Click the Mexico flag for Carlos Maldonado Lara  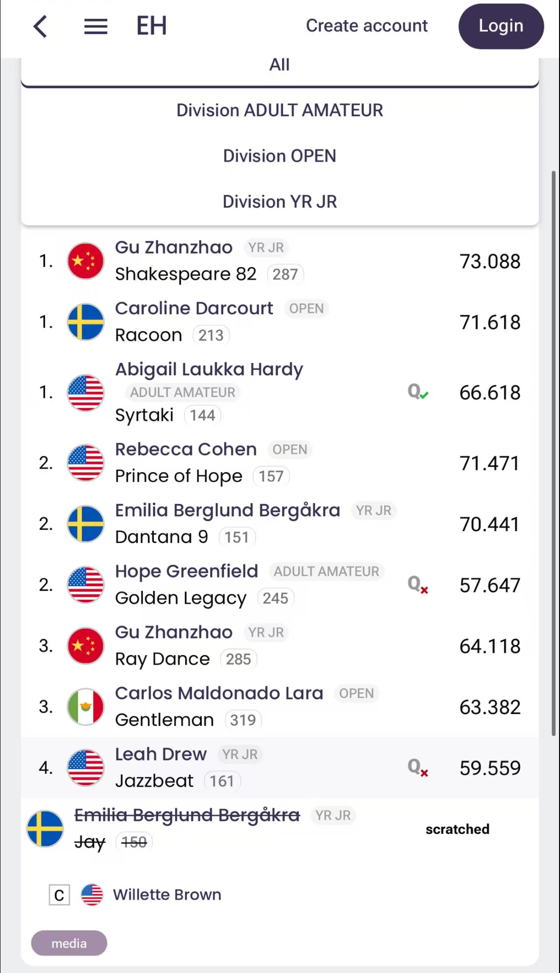85,706
